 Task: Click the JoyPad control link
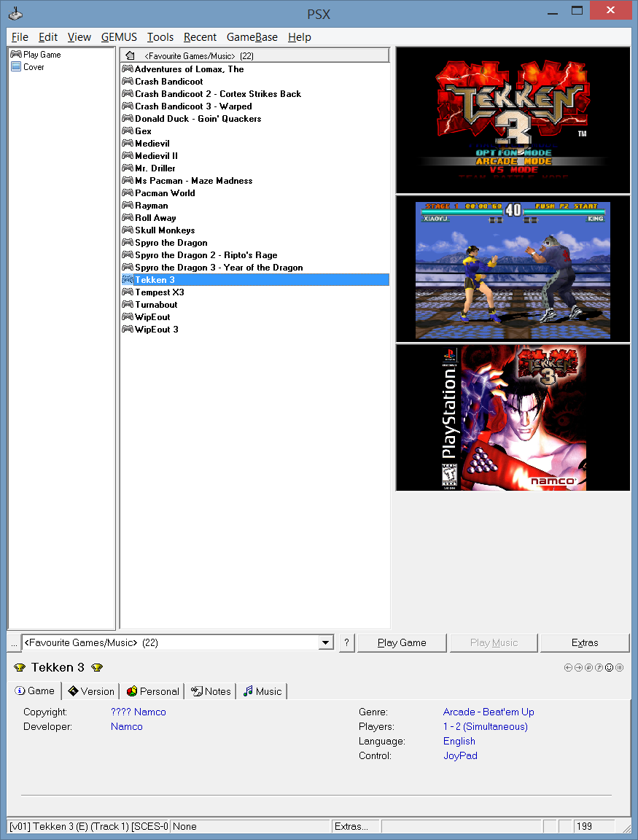pyautogui.click(x=460, y=755)
